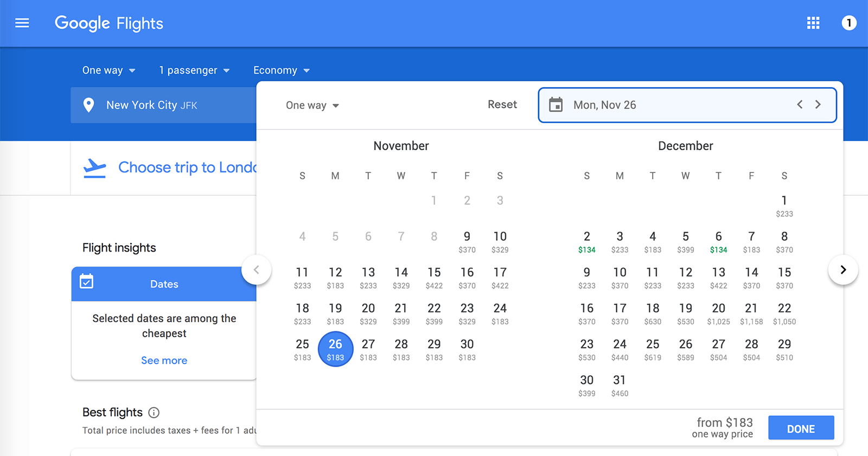
Task: Select November 15 priced $422
Action: (434, 278)
